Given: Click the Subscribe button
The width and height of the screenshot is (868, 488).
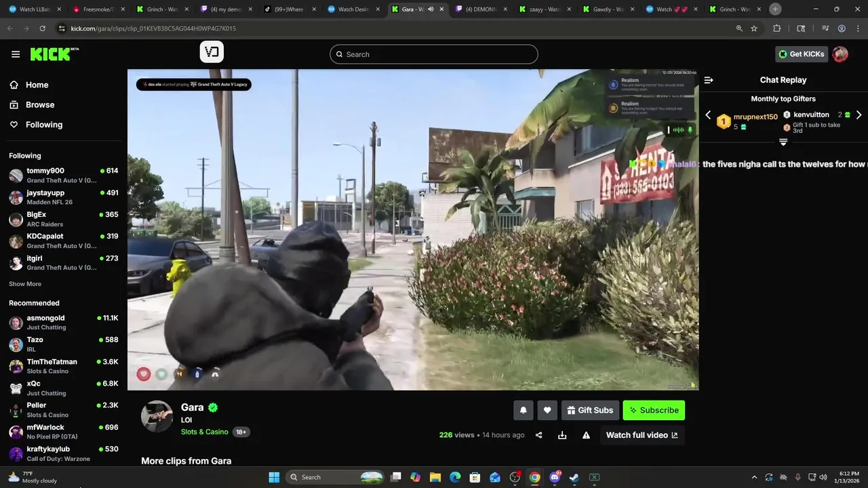Looking at the screenshot, I should tap(654, 410).
